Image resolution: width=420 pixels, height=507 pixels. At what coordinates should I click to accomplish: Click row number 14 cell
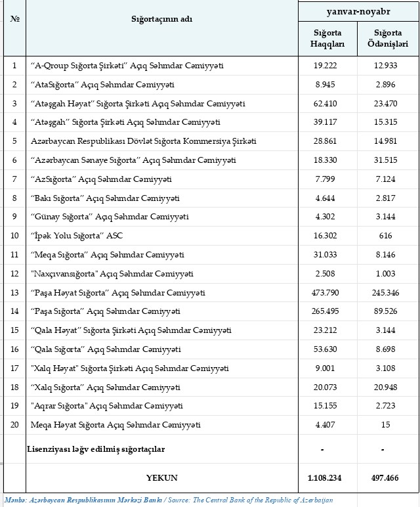click(x=14, y=311)
